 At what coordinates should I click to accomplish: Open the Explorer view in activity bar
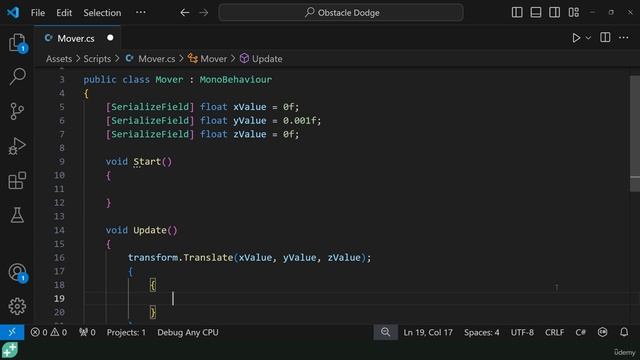tap(17, 42)
